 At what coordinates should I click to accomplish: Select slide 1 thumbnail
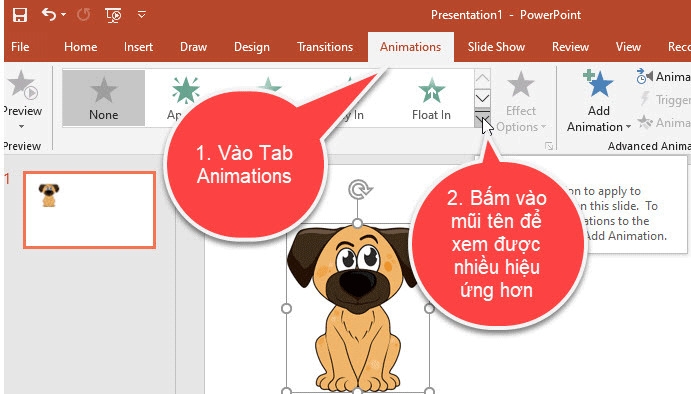click(89, 210)
